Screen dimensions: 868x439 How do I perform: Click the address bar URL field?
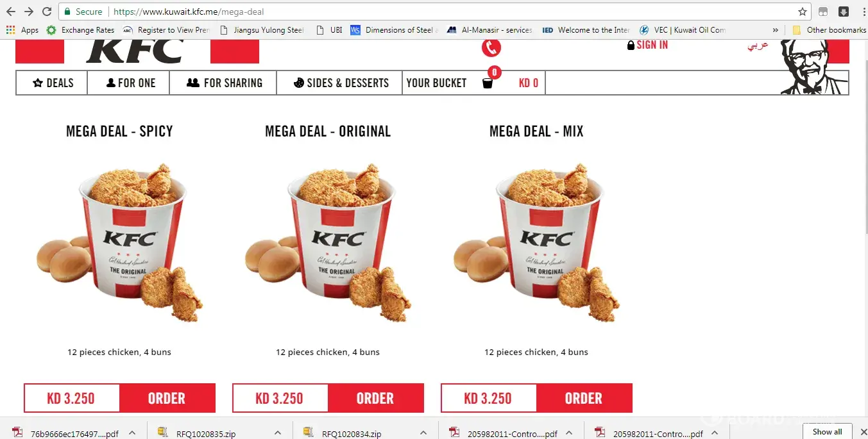(449, 12)
